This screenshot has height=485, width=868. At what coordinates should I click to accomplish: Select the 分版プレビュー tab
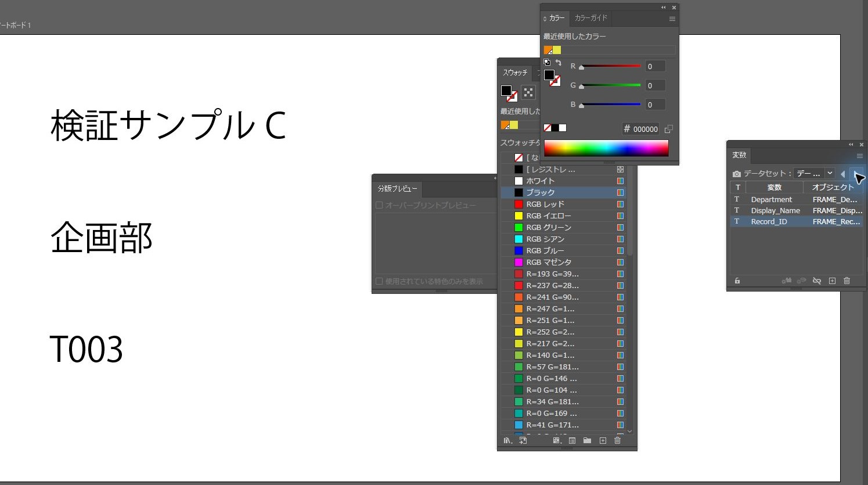coord(397,189)
